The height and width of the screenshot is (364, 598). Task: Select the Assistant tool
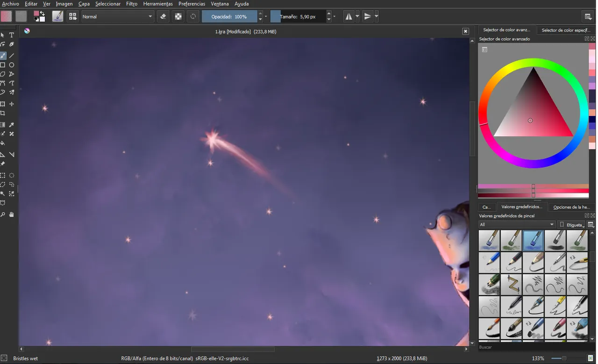(x=3, y=154)
